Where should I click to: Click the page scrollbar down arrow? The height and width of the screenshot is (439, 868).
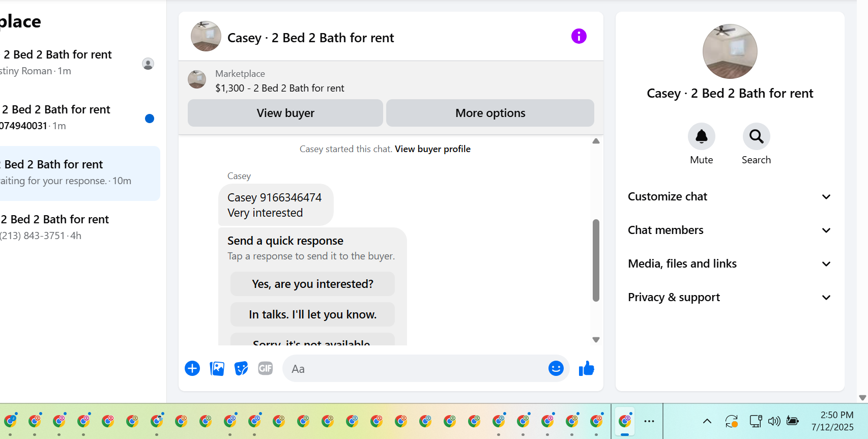click(x=862, y=398)
